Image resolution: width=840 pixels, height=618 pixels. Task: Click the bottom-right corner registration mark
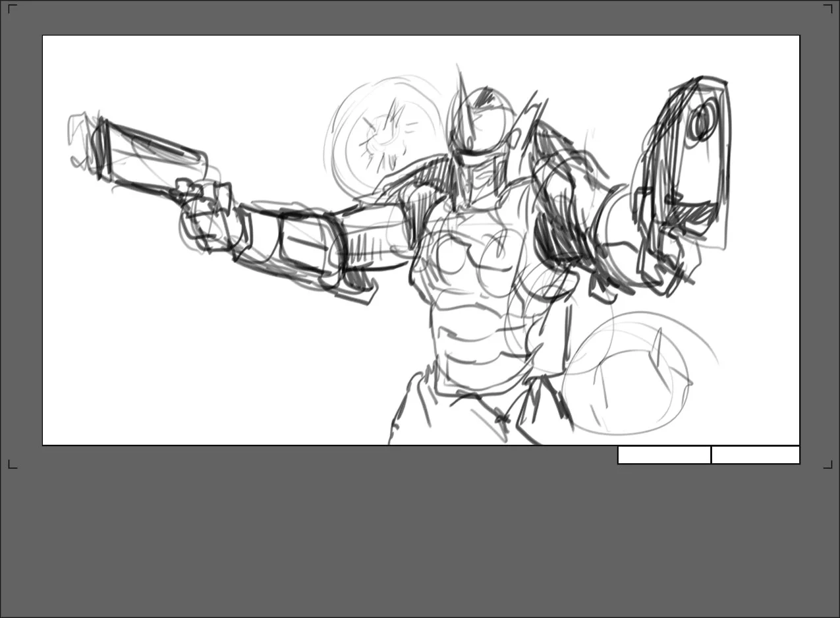coord(829,465)
